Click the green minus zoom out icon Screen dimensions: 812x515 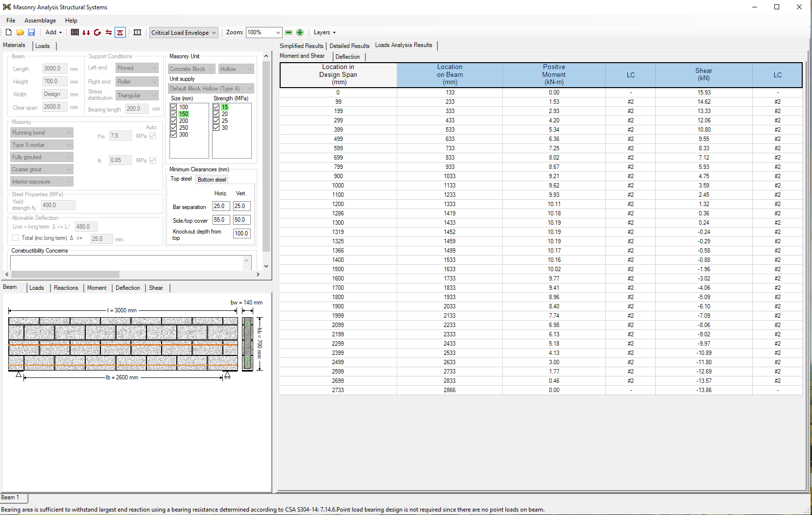click(x=288, y=32)
